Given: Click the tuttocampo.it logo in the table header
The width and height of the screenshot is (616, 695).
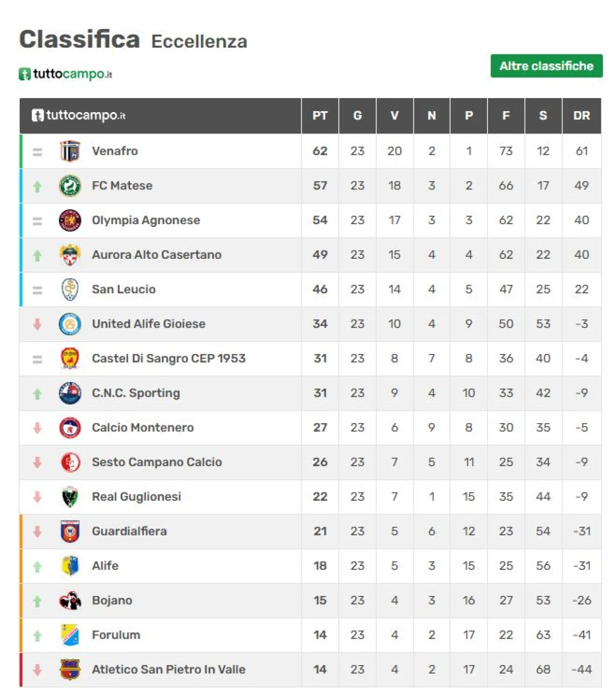Looking at the screenshot, I should click(78, 115).
